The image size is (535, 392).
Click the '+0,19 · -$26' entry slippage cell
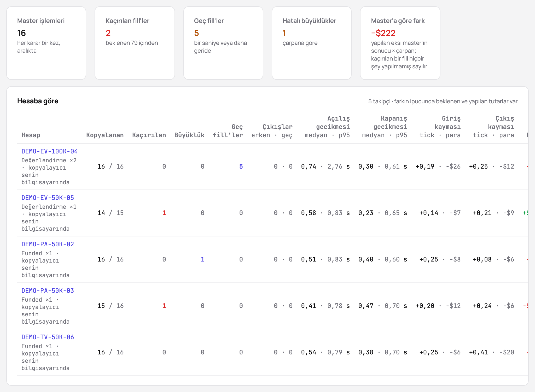438,167
